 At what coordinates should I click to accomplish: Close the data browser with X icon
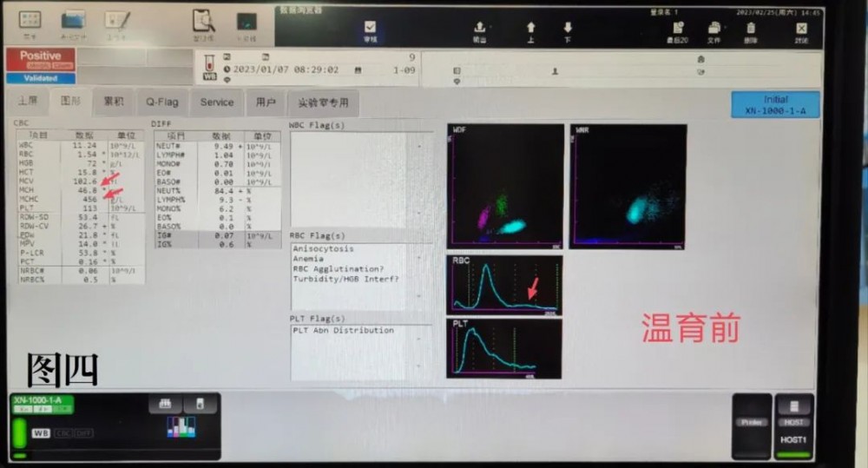pyautogui.click(x=801, y=28)
